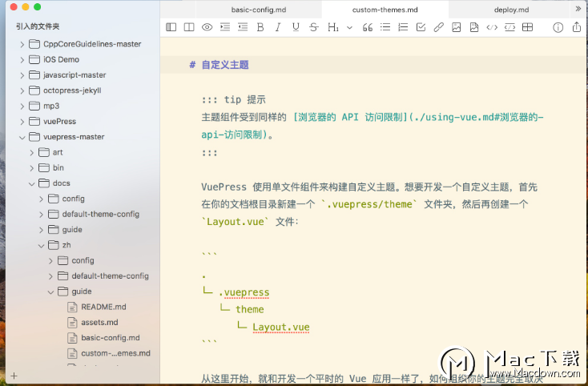Expand octopress-jekyll folder

coord(22,90)
